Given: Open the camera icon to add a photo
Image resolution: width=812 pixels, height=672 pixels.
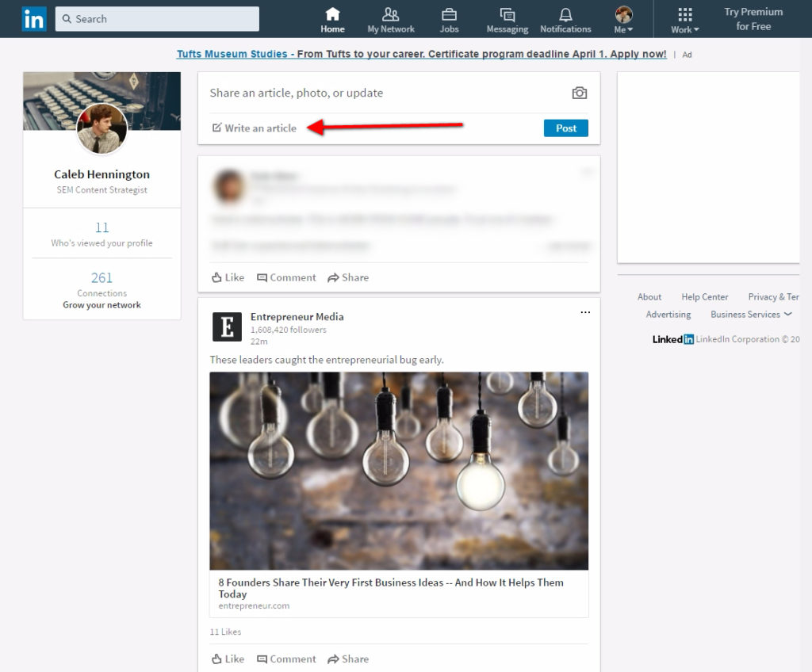Looking at the screenshot, I should 579,93.
